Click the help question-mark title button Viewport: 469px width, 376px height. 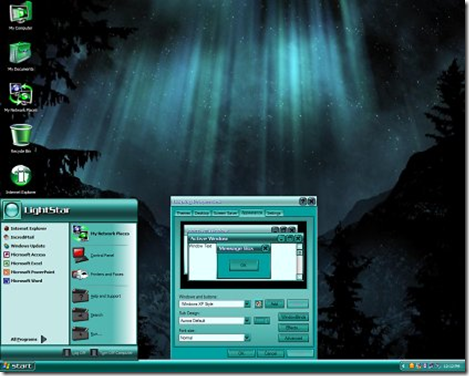pyautogui.click(x=303, y=201)
